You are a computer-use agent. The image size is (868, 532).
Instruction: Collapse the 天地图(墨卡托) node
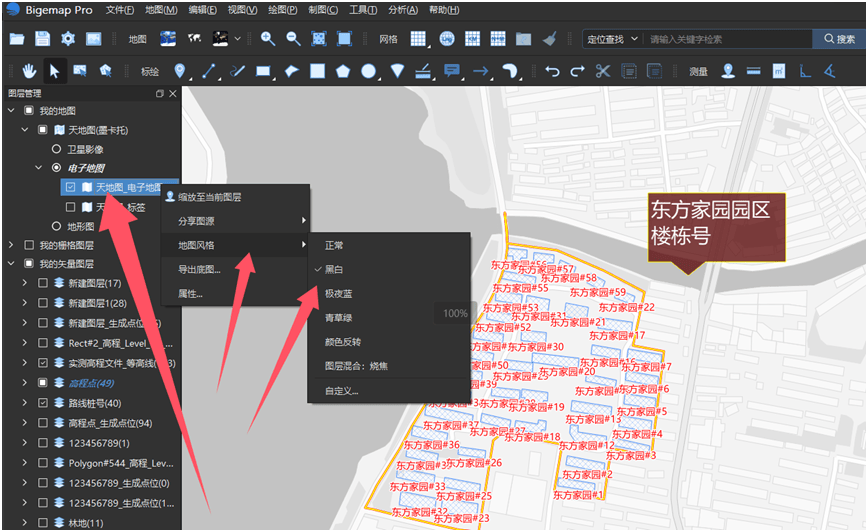(x=24, y=130)
